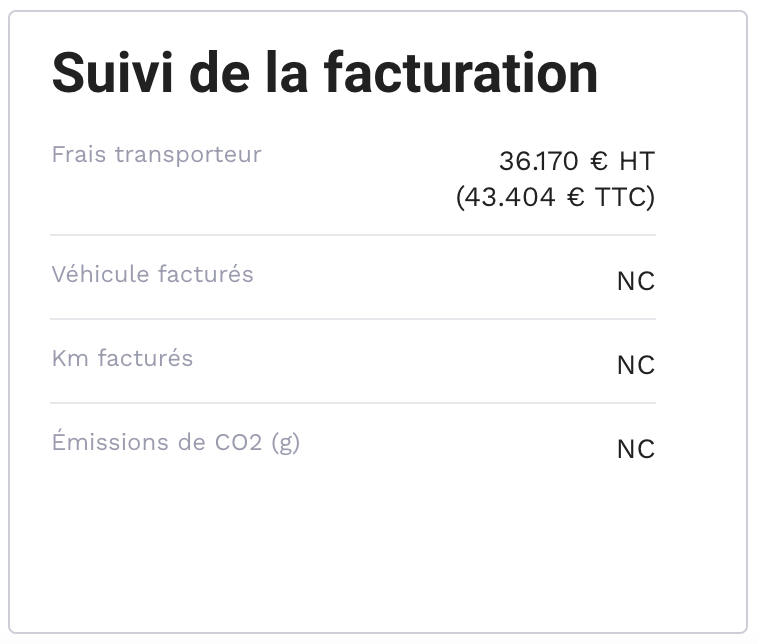The image size is (758, 644).
Task: Click NC value for Émissions de CO2
Action: point(635,450)
